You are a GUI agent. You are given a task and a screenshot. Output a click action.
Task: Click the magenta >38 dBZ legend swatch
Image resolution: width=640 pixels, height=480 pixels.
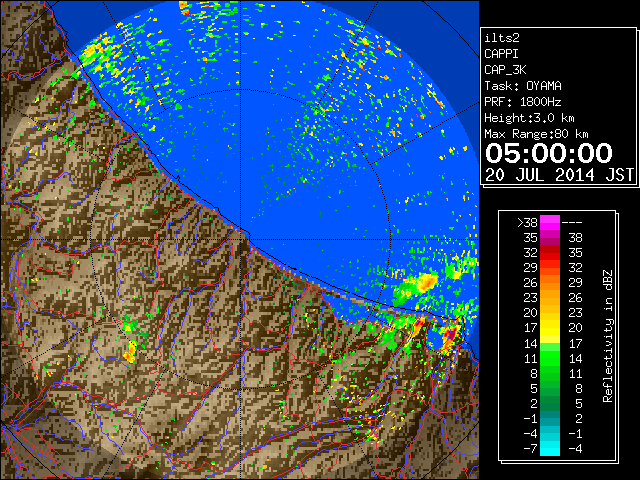[550, 223]
